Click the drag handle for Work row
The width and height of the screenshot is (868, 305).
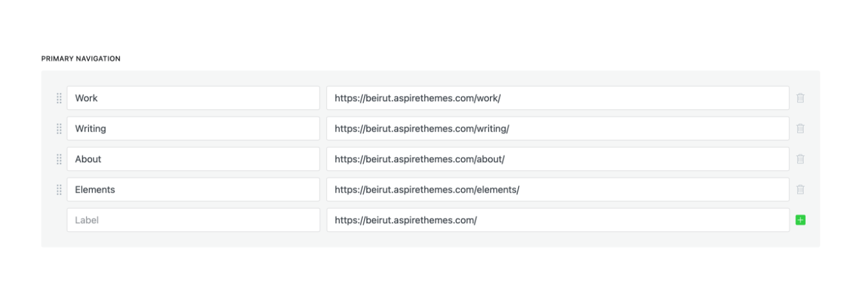(59, 98)
